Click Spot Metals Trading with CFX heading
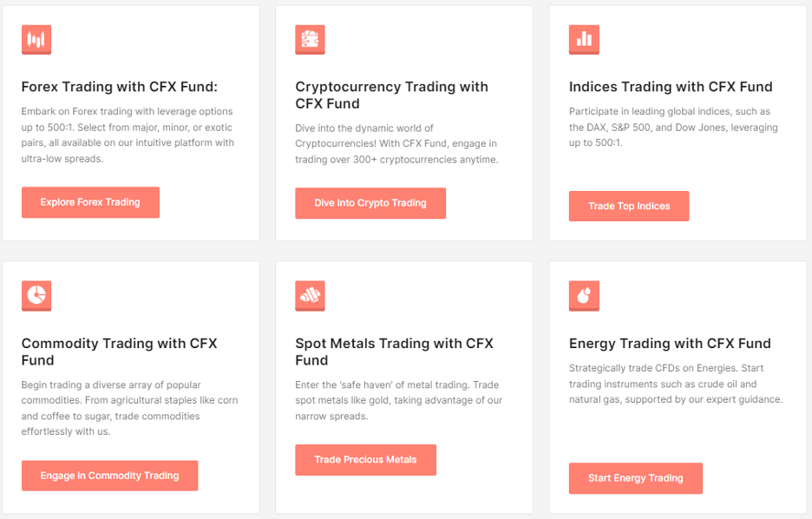This screenshot has height=519, width=812. click(x=394, y=351)
